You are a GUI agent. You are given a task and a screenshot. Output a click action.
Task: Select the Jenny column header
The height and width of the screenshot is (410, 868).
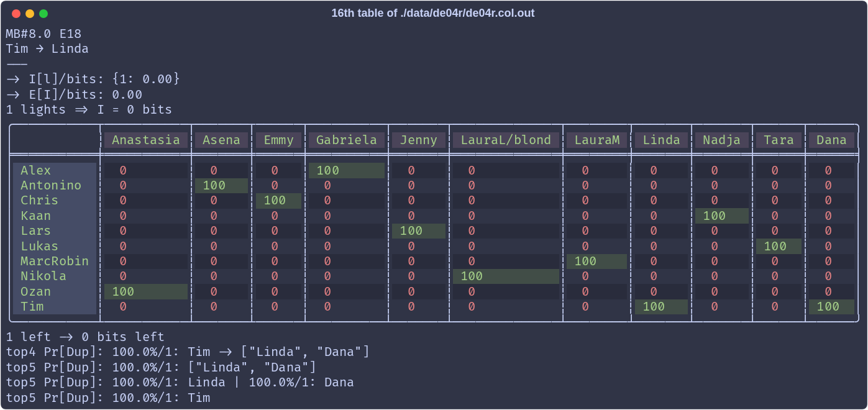419,140
